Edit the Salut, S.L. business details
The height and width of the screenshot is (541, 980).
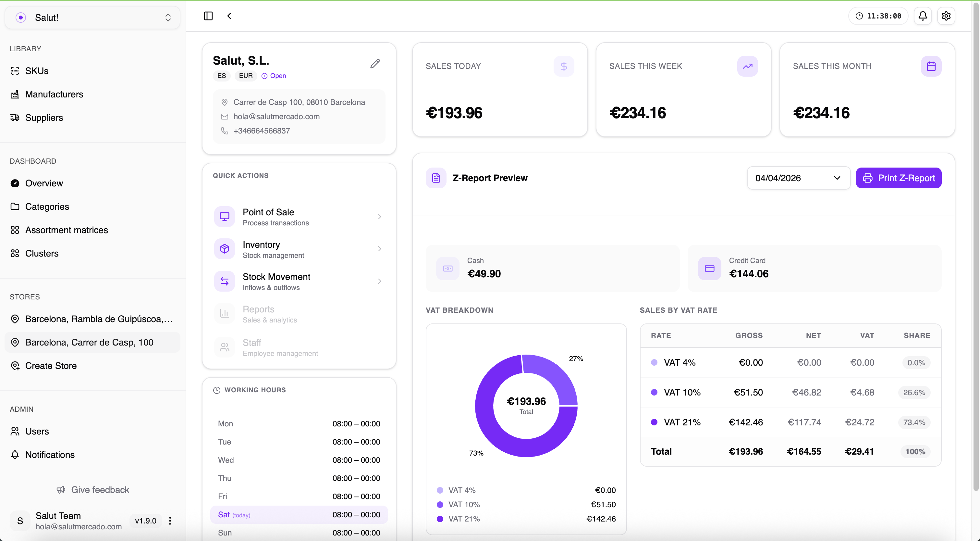coord(375,64)
